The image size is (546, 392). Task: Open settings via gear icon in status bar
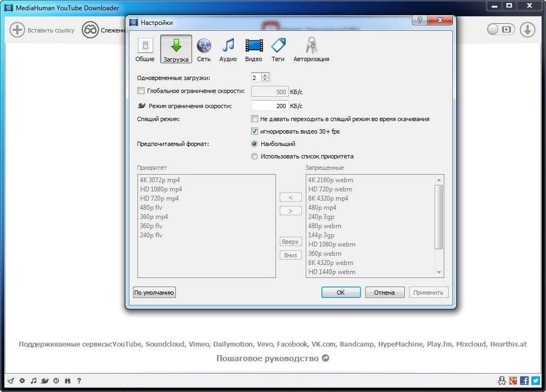coord(22,381)
